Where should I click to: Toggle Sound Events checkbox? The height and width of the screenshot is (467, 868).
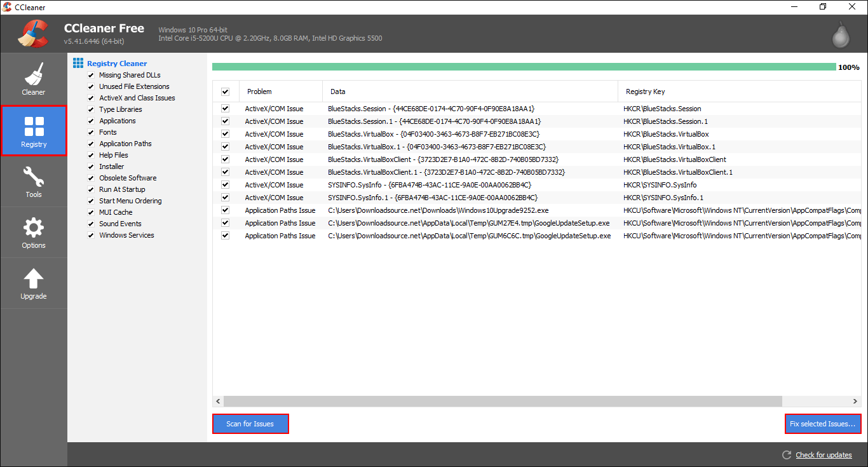click(x=91, y=224)
